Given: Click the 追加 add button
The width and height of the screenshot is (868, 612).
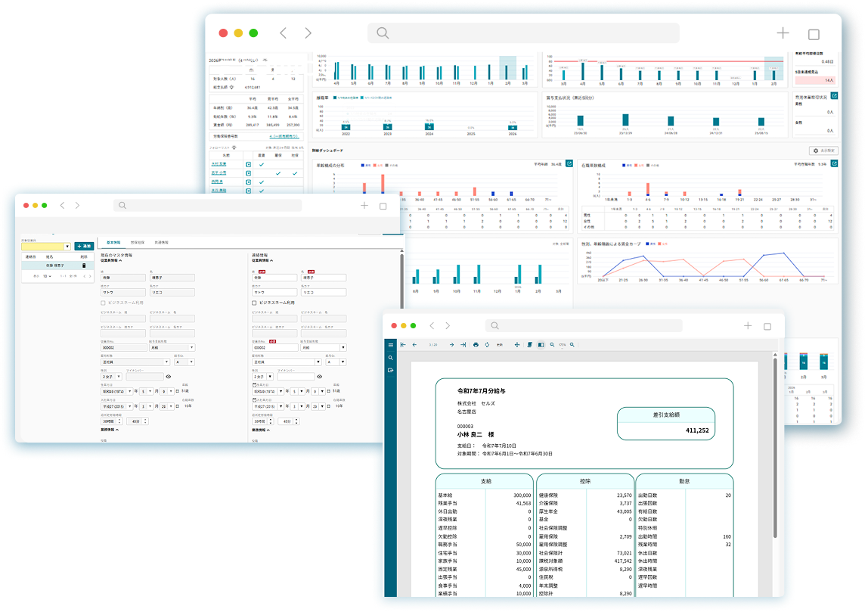Looking at the screenshot, I should [x=84, y=246].
